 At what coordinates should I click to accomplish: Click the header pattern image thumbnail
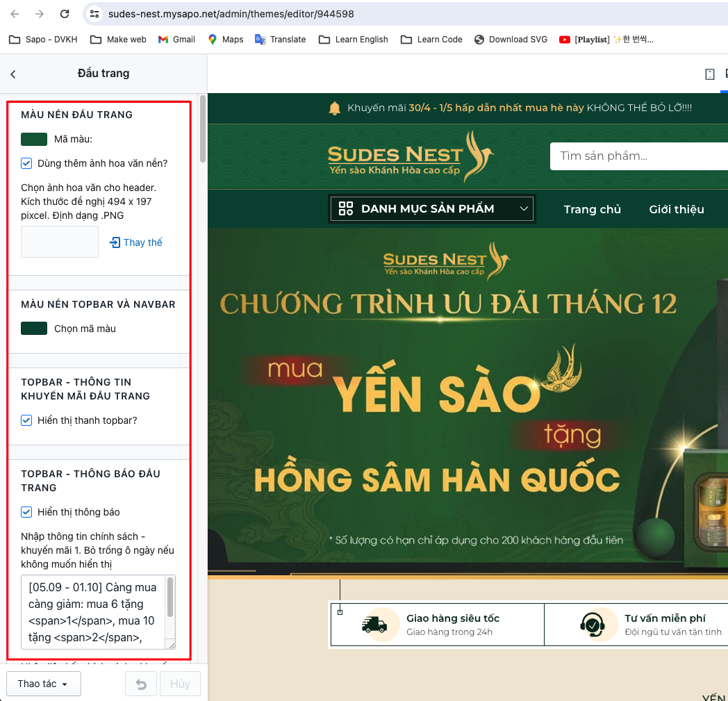pos(60,242)
